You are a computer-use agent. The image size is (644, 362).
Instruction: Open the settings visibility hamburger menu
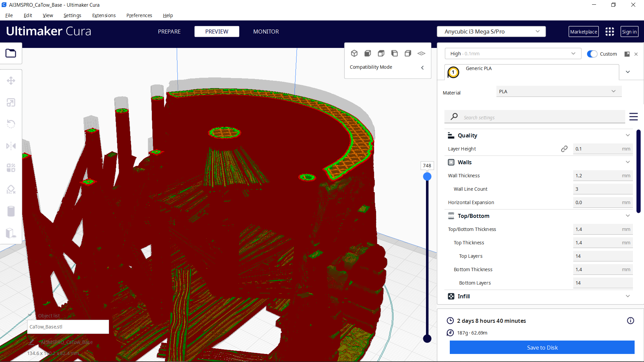pos(634,117)
